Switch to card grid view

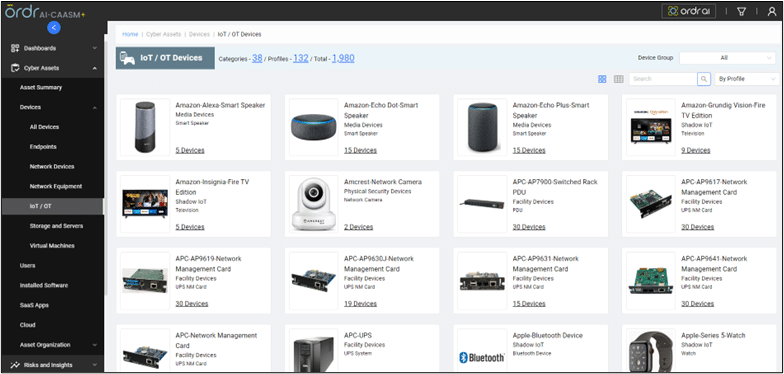coord(602,79)
